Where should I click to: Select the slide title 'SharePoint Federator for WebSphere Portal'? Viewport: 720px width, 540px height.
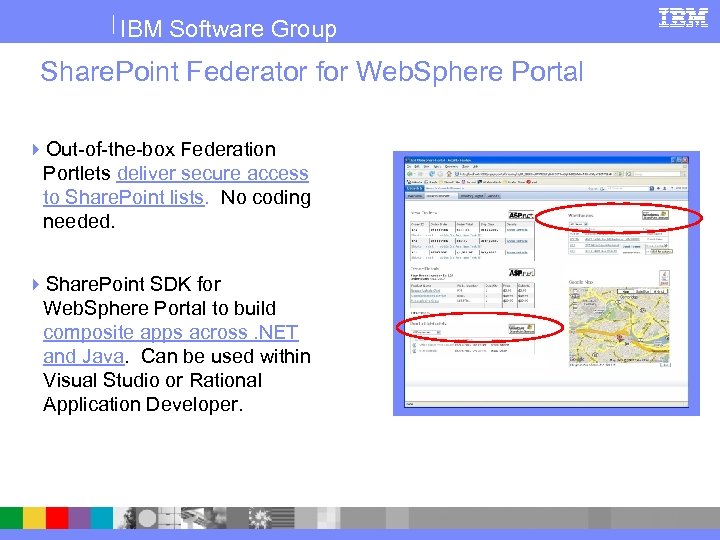pyautogui.click(x=312, y=72)
